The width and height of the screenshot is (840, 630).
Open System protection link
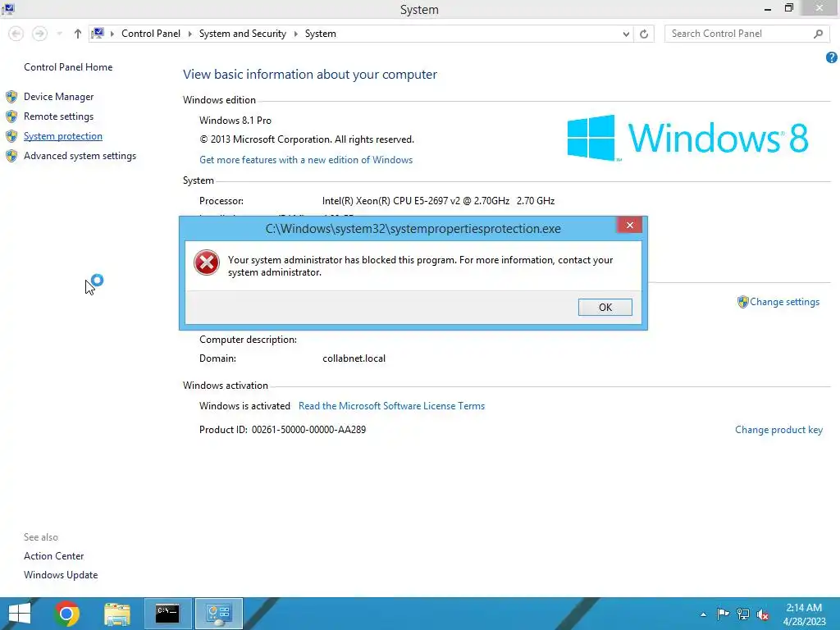click(62, 136)
